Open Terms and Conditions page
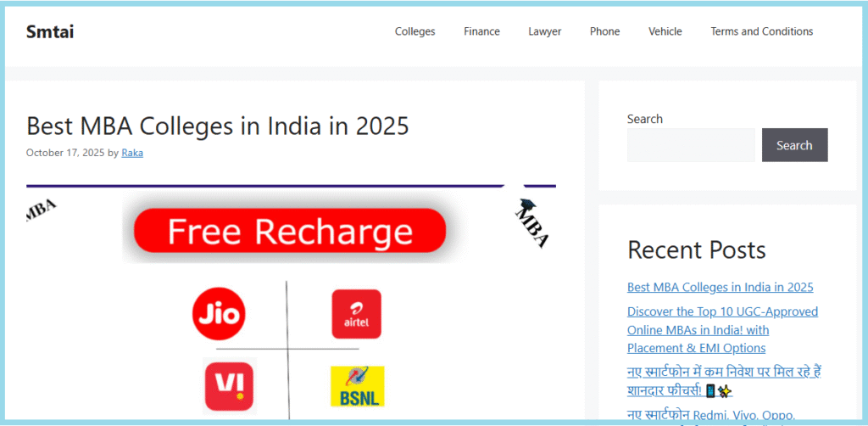This screenshot has height=426, width=868. tap(761, 31)
